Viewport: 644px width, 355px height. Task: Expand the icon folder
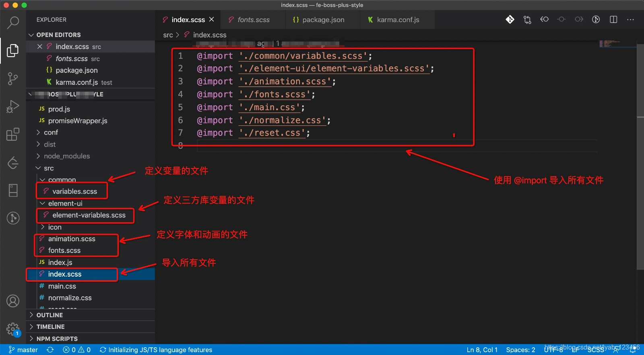pos(91,227)
